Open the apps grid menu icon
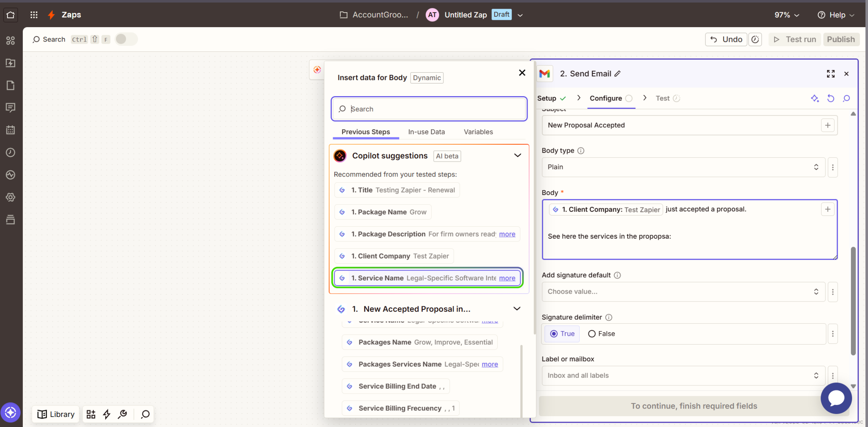 [34, 15]
